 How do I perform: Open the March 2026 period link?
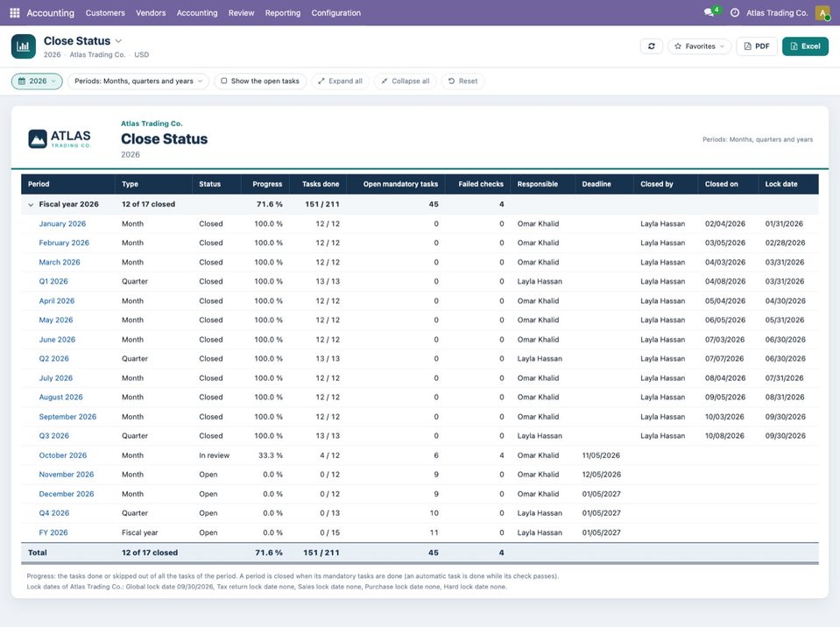click(x=59, y=263)
